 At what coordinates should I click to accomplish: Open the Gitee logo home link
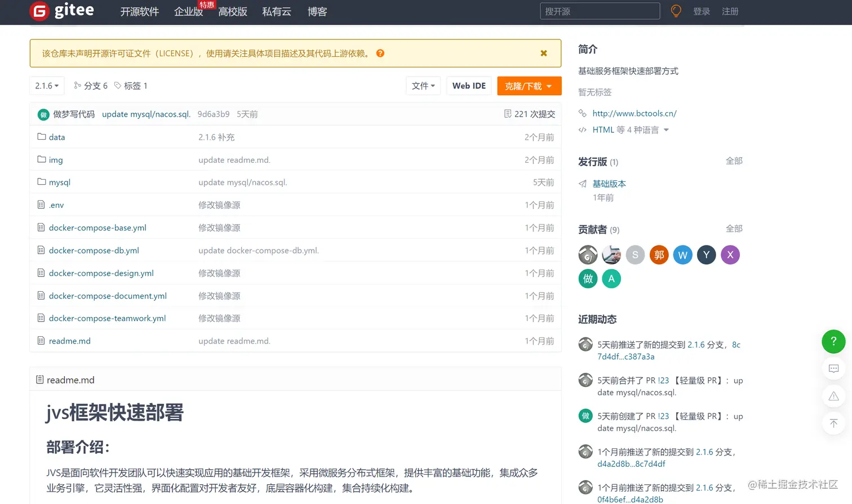click(x=62, y=11)
